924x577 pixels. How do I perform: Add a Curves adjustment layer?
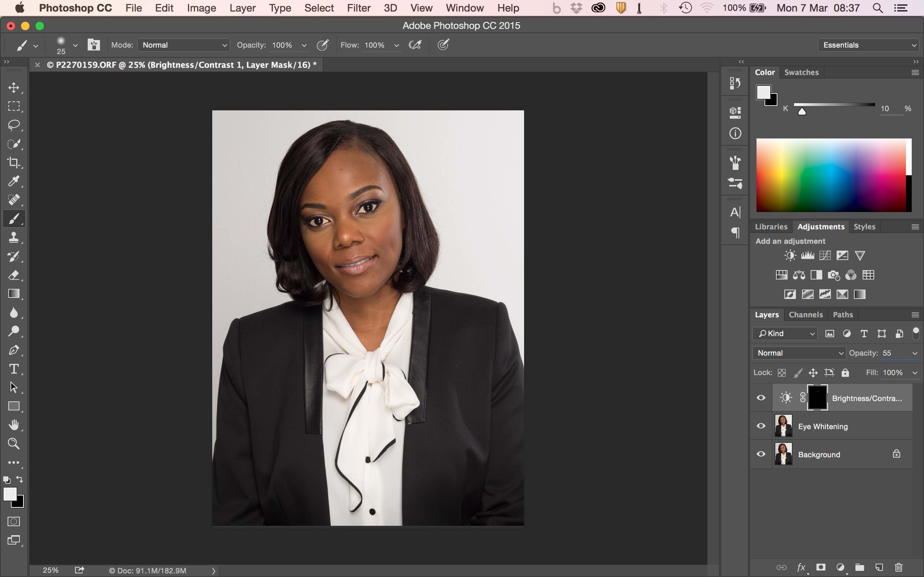[825, 255]
